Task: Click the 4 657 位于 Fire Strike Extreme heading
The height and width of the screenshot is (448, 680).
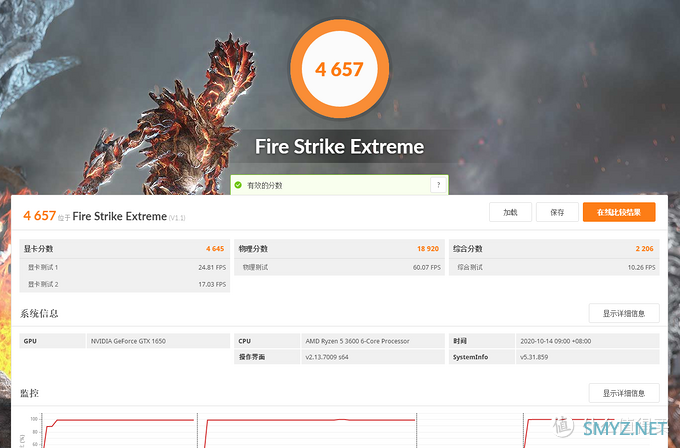Action: click(x=104, y=216)
